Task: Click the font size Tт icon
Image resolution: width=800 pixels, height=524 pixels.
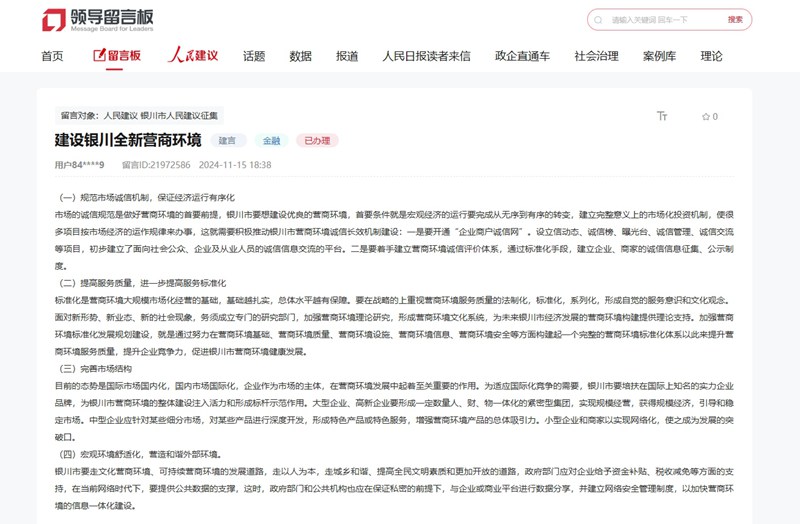Action: pos(662,116)
